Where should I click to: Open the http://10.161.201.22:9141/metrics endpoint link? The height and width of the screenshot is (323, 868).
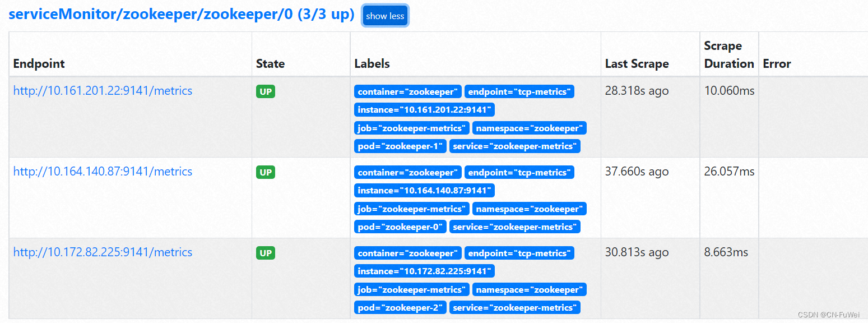coord(103,90)
